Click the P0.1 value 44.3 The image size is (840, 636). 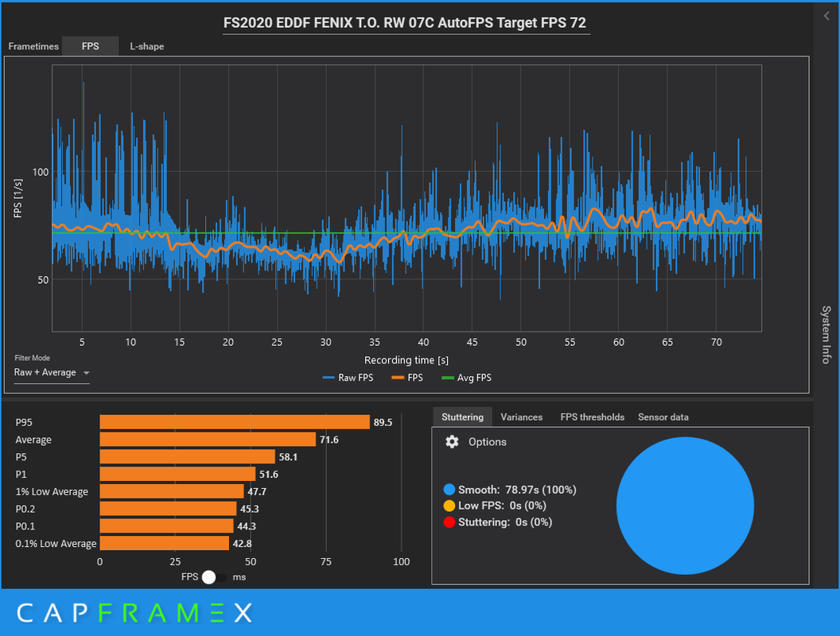[x=247, y=526]
